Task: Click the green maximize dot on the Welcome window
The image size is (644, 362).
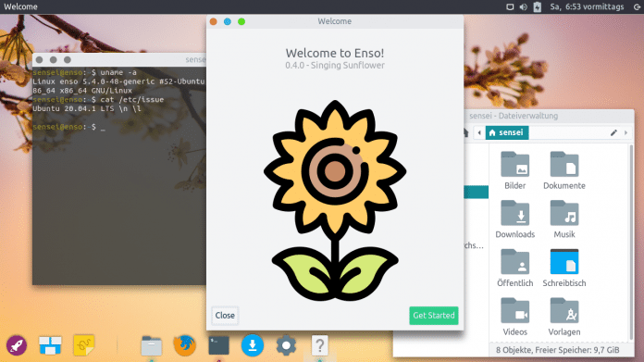Action: click(x=241, y=21)
